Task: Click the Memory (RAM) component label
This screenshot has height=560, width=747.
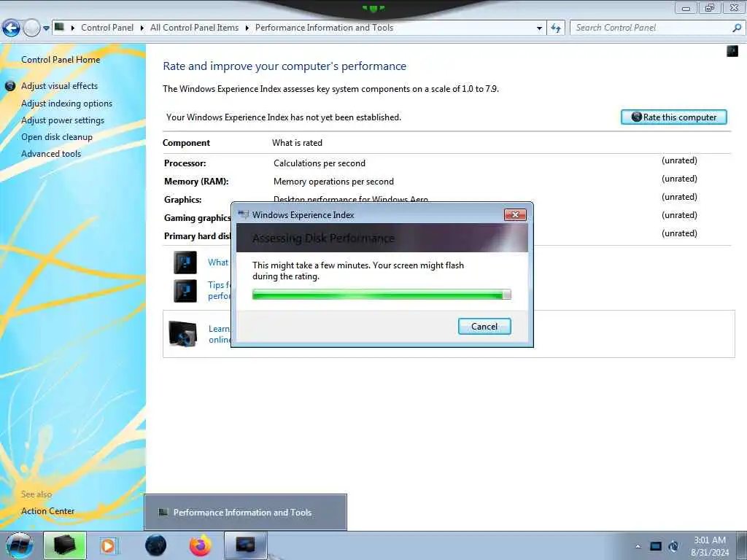Action: tap(196, 182)
